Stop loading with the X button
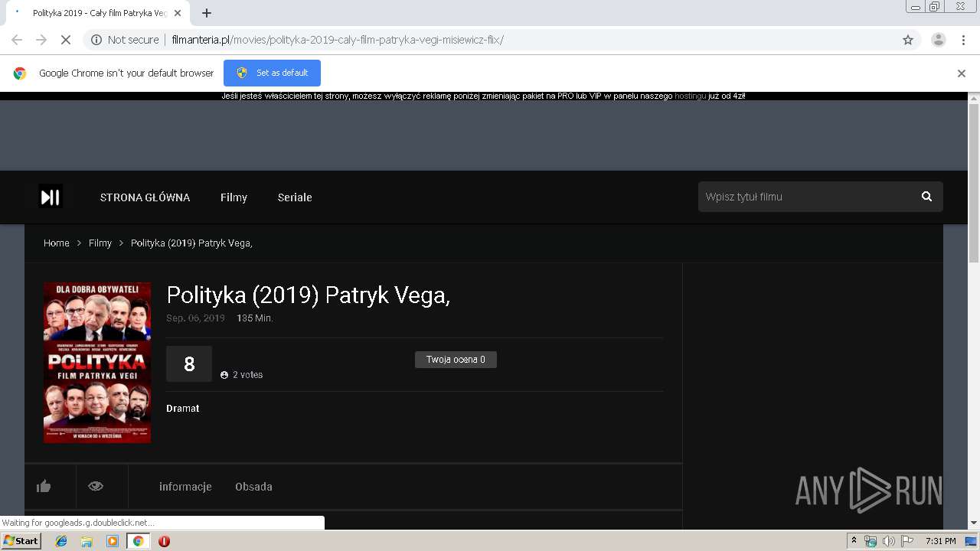980x551 pixels. pos(66,40)
